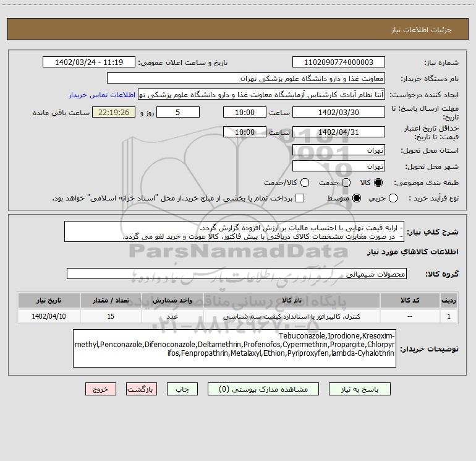Click the need number field 1102090774000003
Viewport: 476px width, 461px height.
coord(339,62)
